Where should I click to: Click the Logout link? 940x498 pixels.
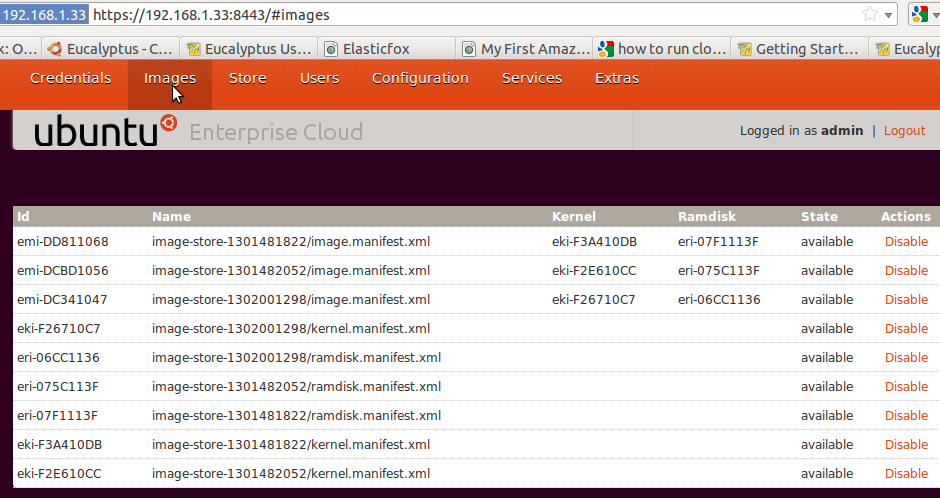point(904,131)
